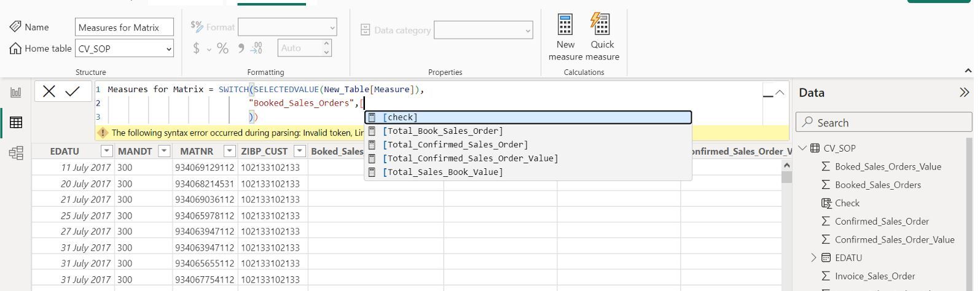Click the thousands separator comma icon
The image size is (980, 291).
pos(241,48)
